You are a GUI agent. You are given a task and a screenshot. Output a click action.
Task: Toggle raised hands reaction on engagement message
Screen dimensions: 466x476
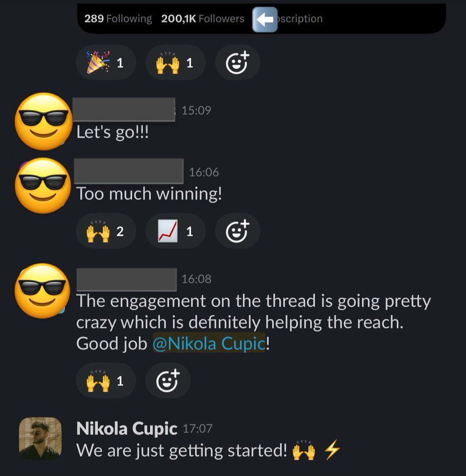click(106, 381)
